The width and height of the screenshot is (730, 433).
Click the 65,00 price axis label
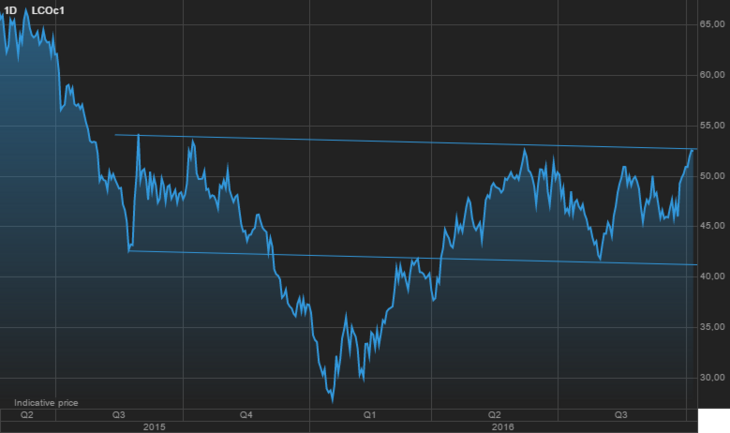click(712, 24)
